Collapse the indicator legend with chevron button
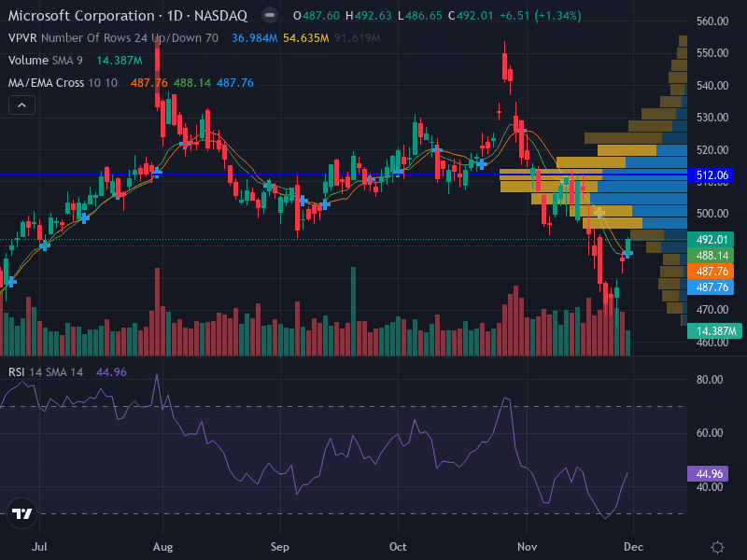Viewport: 747px width, 560px height. point(21,105)
